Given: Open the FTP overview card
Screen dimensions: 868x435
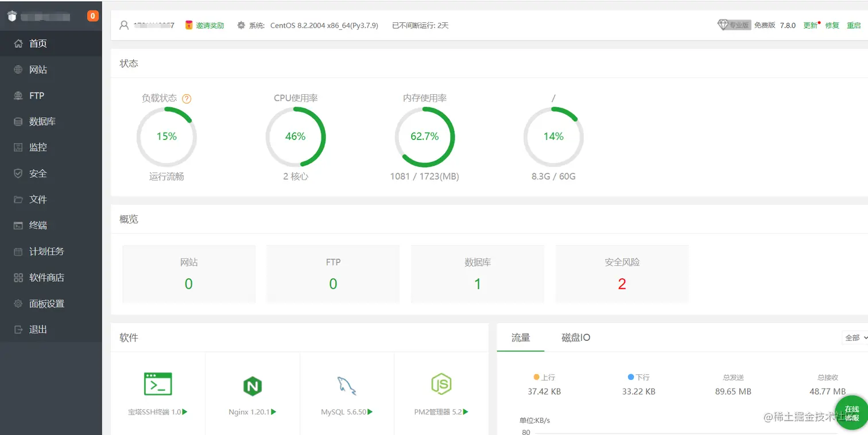Looking at the screenshot, I should point(333,274).
